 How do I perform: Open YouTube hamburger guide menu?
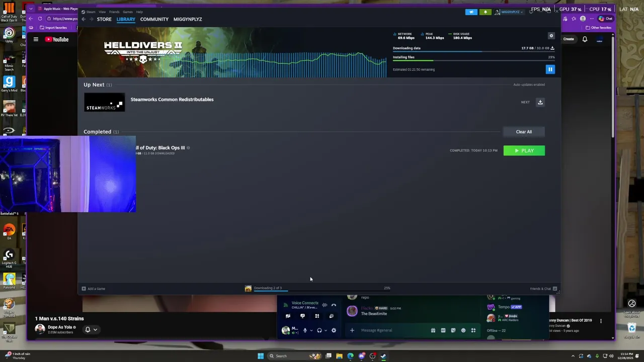coord(36,39)
